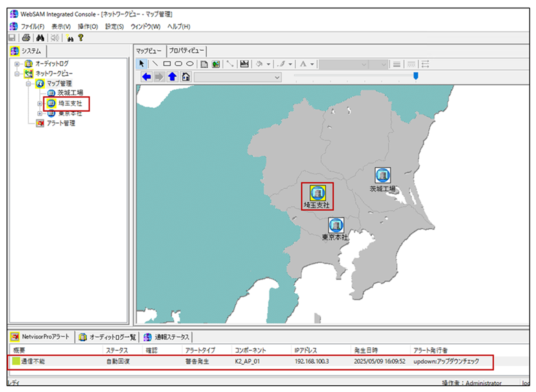Collapse the ネットワークビュー tree node
Viewport: 536px width, 392px height.
point(16,73)
